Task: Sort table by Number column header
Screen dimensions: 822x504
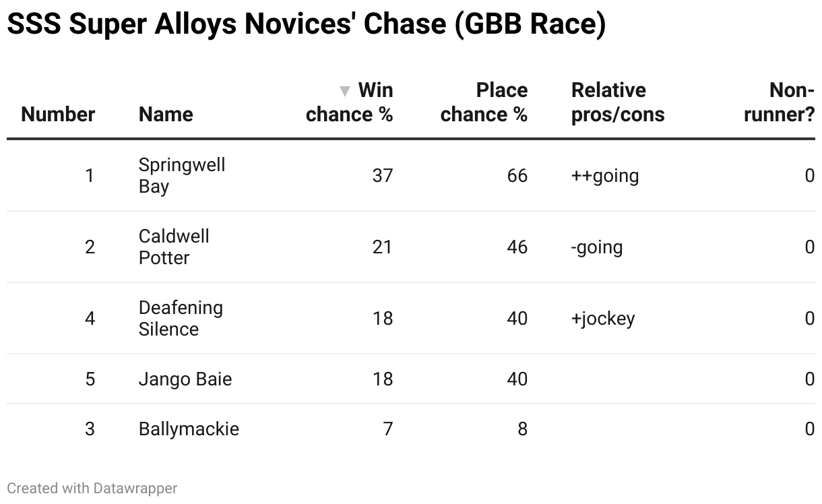Action: [58, 115]
